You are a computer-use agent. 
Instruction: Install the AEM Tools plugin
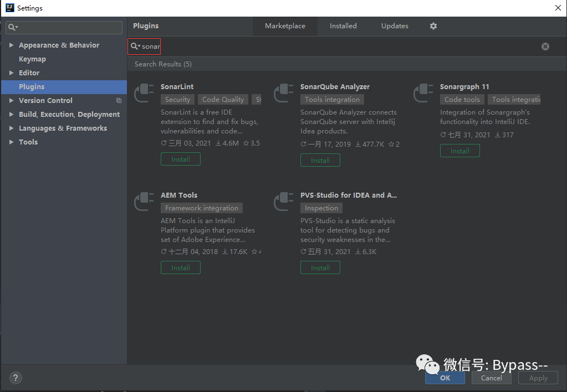click(x=181, y=268)
